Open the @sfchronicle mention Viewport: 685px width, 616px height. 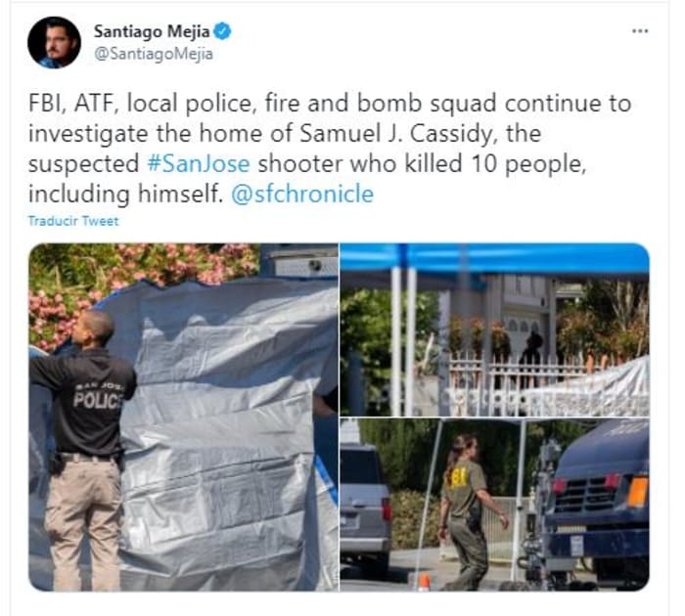pyautogui.click(x=302, y=194)
